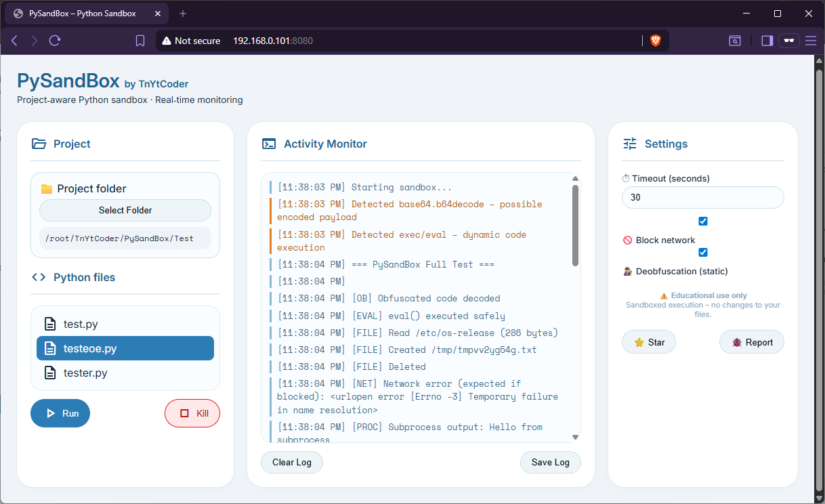Click the 'Detected exec/eval' warning log line
The height and width of the screenshot is (504, 825).
point(420,241)
